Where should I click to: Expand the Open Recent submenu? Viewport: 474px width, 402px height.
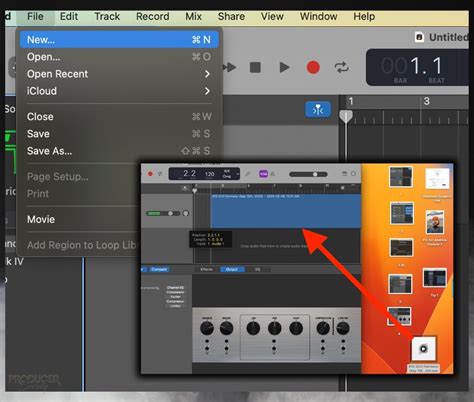coord(119,74)
